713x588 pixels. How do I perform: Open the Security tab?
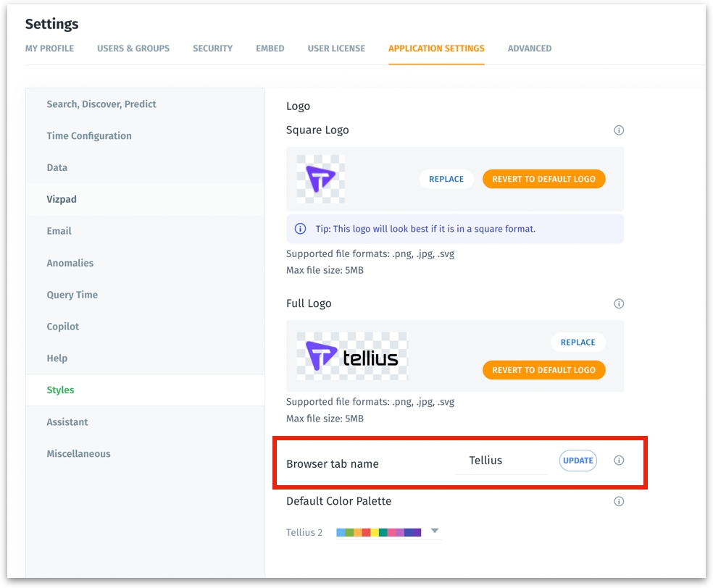point(212,49)
